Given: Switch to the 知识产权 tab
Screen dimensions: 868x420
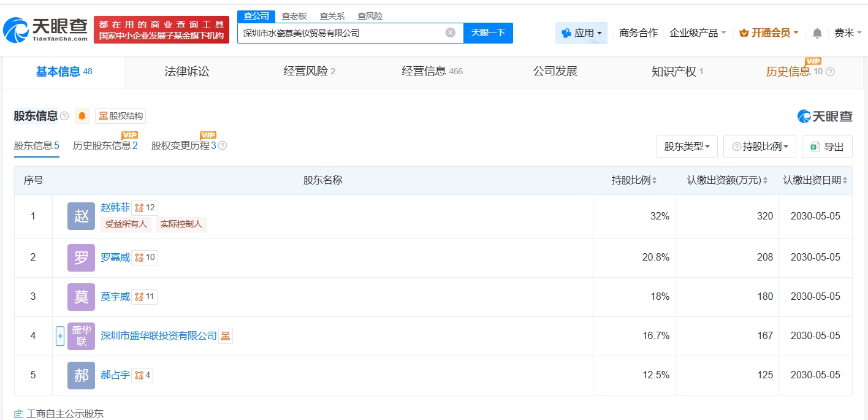Looking at the screenshot, I should (677, 72).
